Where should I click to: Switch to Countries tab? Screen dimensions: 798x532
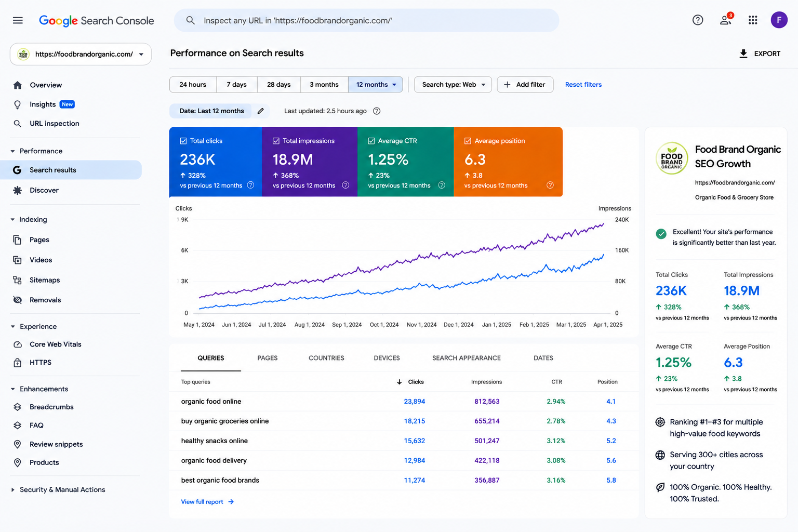(326, 358)
